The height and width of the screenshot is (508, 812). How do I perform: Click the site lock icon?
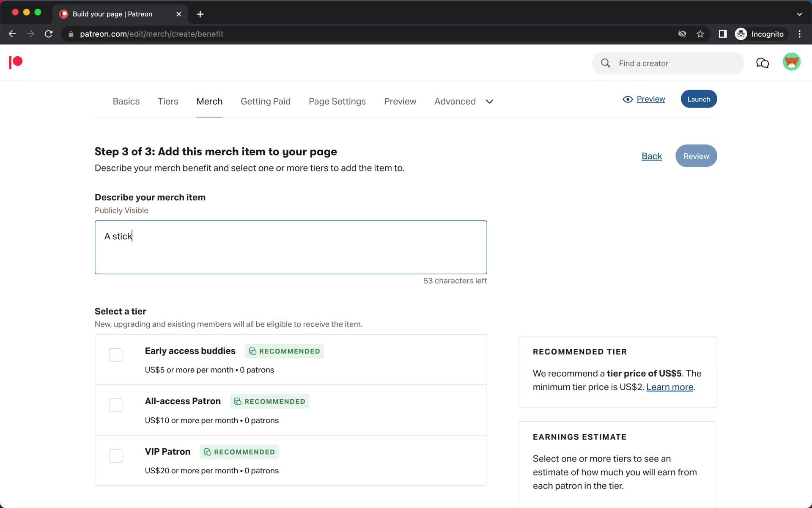[x=71, y=34]
